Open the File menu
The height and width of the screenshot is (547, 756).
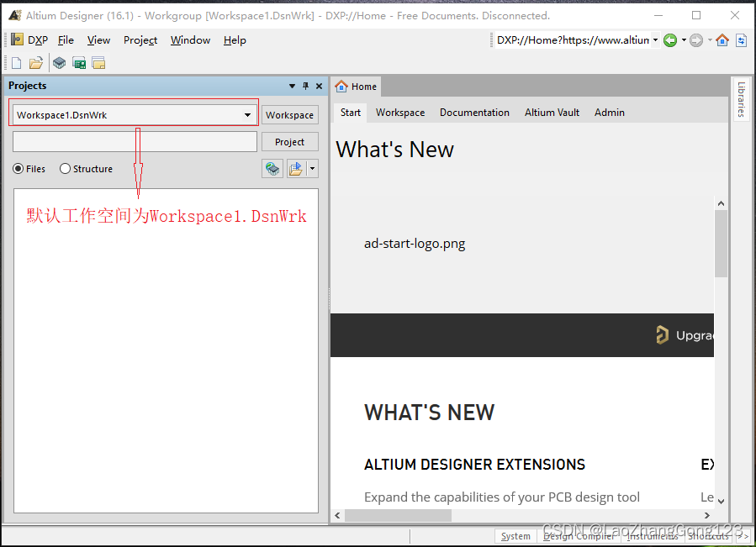tap(66, 40)
